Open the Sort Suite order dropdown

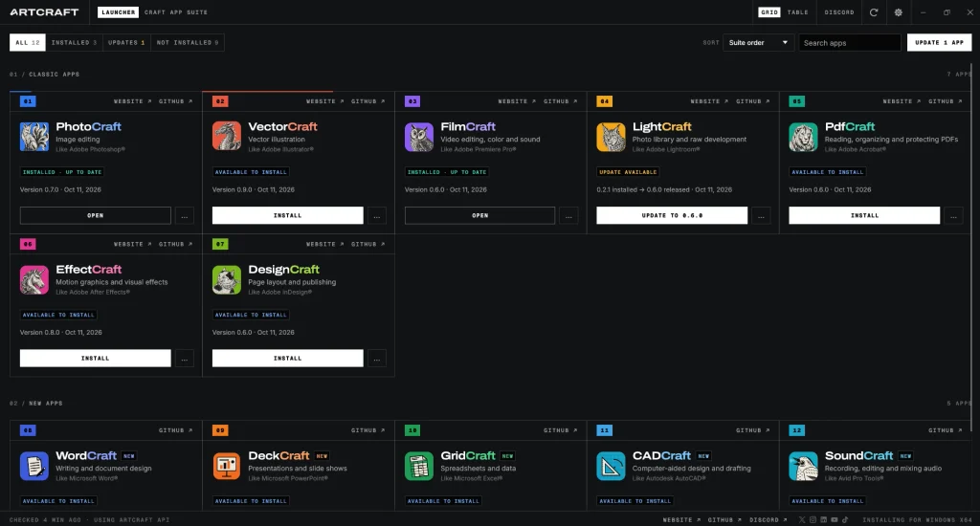point(758,42)
